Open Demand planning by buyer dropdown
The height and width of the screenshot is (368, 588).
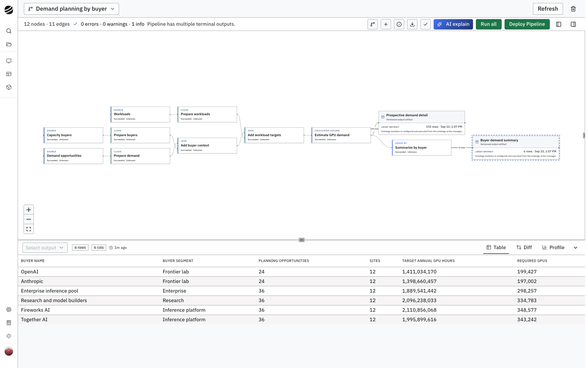pyautogui.click(x=71, y=9)
